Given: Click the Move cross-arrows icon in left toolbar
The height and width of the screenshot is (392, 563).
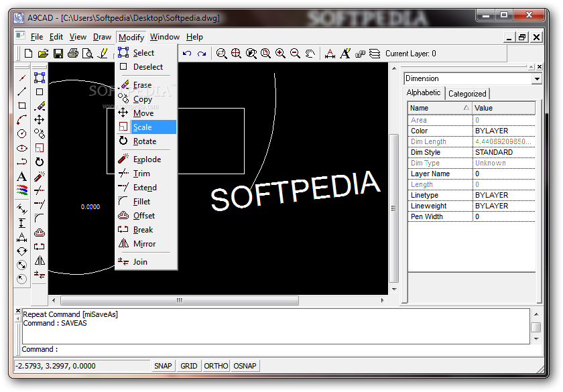Looking at the screenshot, I should point(40,119).
